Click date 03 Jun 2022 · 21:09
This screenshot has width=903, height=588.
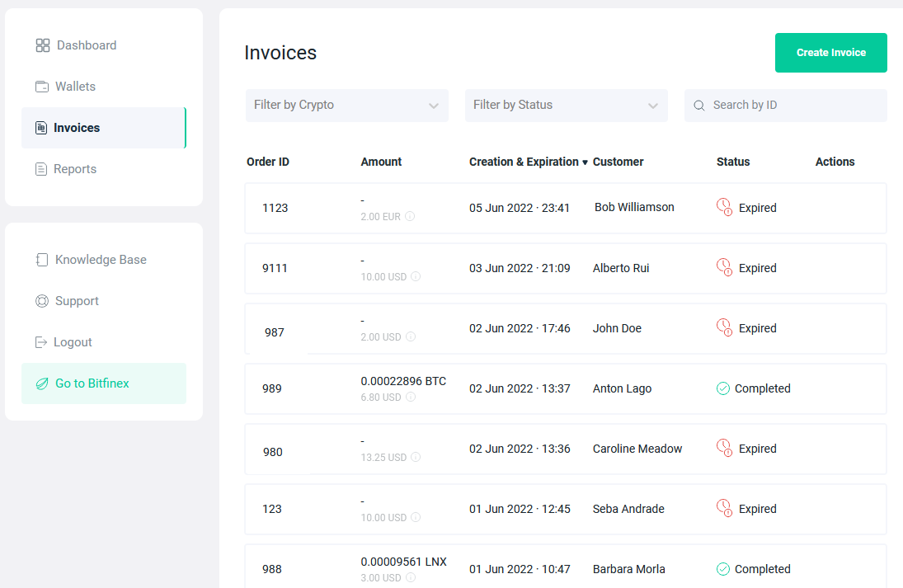tap(520, 268)
